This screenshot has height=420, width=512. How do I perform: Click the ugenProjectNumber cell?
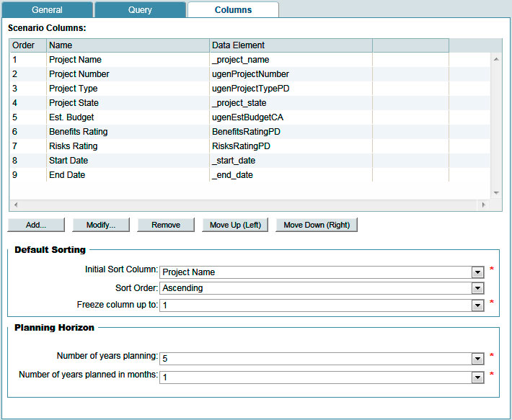pos(291,74)
